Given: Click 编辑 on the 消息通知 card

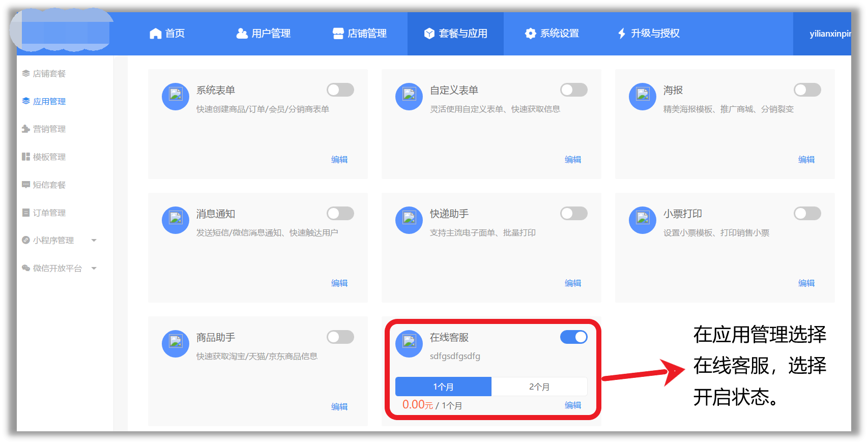Looking at the screenshot, I should pyautogui.click(x=339, y=283).
